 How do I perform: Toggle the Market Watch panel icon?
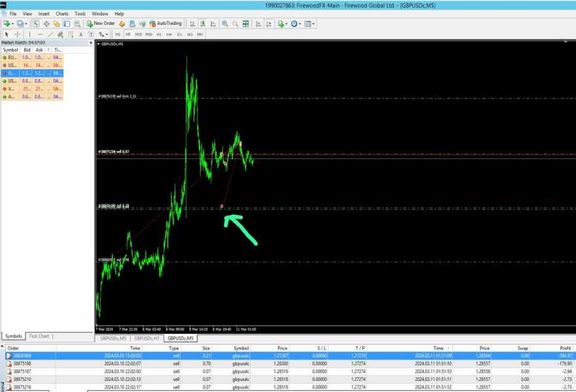click(x=36, y=24)
